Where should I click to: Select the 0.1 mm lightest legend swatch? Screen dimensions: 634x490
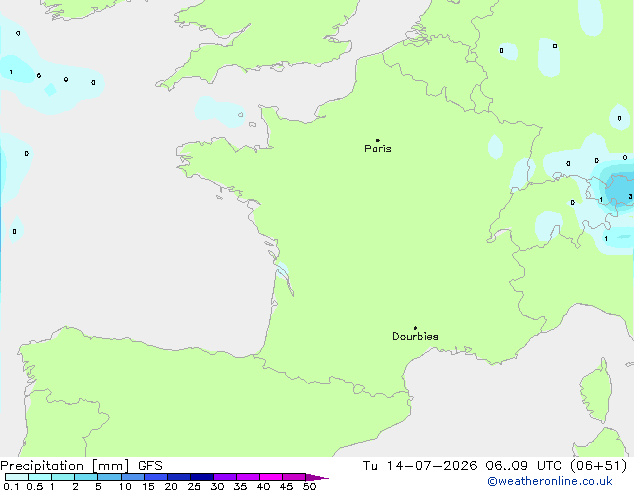[17, 477]
